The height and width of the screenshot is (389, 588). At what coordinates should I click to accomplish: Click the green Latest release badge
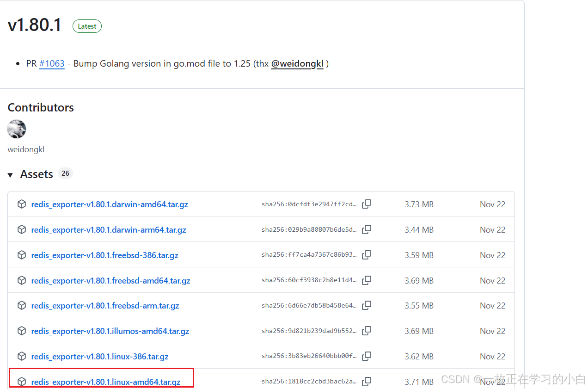click(87, 26)
